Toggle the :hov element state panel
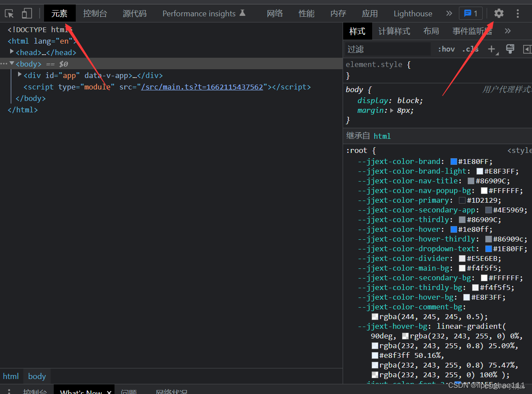Image resolution: width=532 pixels, height=394 pixels. pyautogui.click(x=446, y=49)
